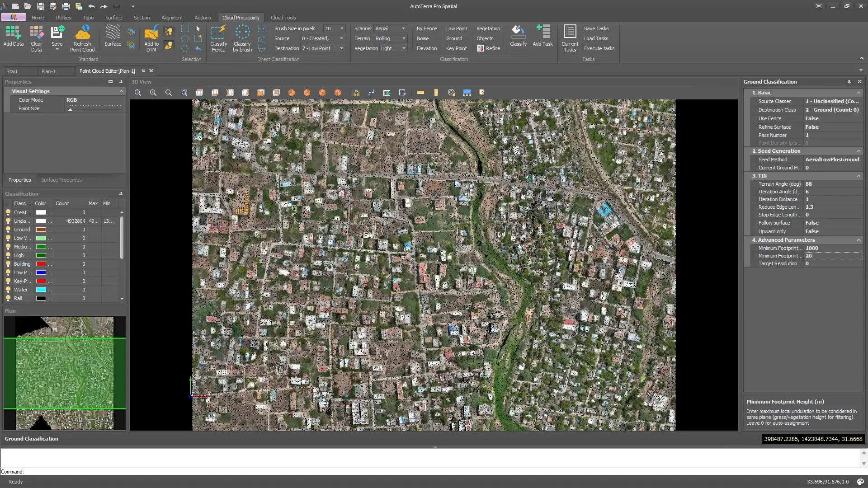
Task: Switch to the Cloud Tools ribbon tab
Action: [283, 18]
